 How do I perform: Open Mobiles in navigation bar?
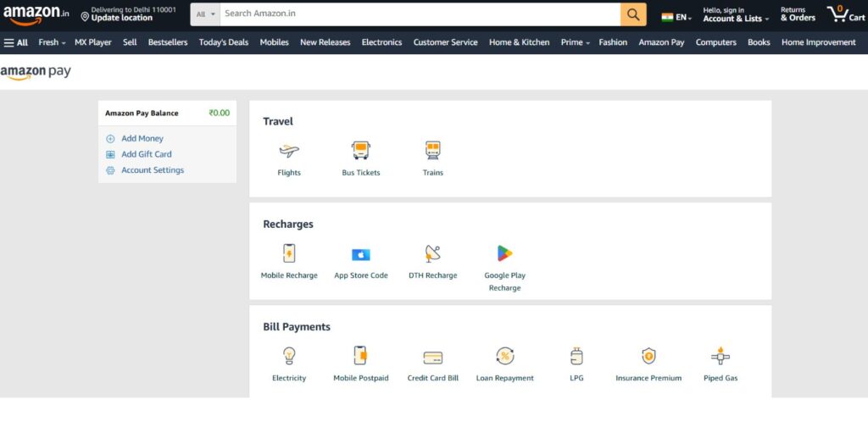[x=274, y=42]
